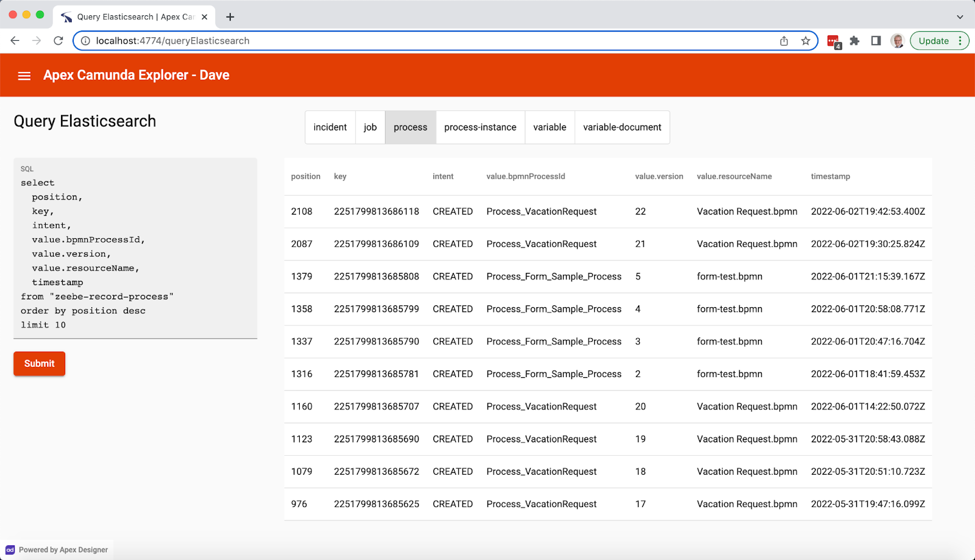Select timestamp 2022-06-02T19:30:25.824Z
975x560 pixels.
(868, 244)
